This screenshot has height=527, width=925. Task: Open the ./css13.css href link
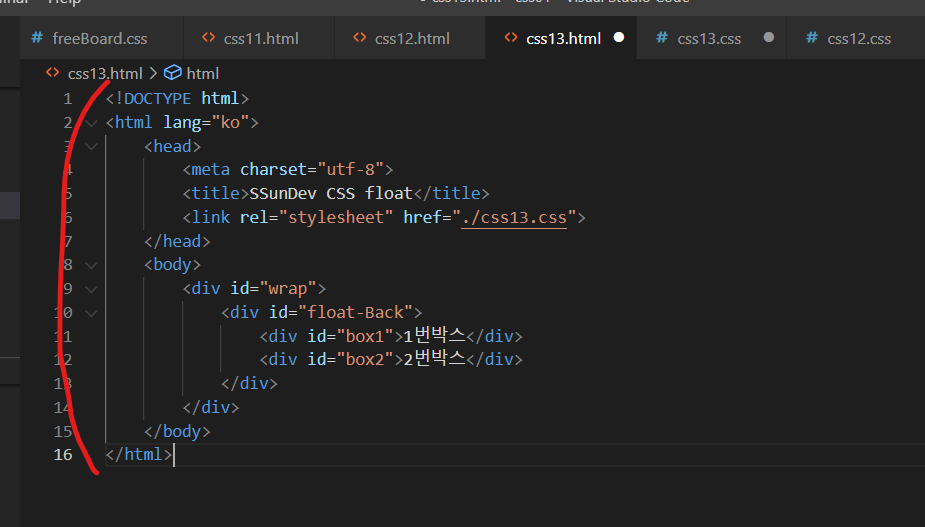coord(514,217)
